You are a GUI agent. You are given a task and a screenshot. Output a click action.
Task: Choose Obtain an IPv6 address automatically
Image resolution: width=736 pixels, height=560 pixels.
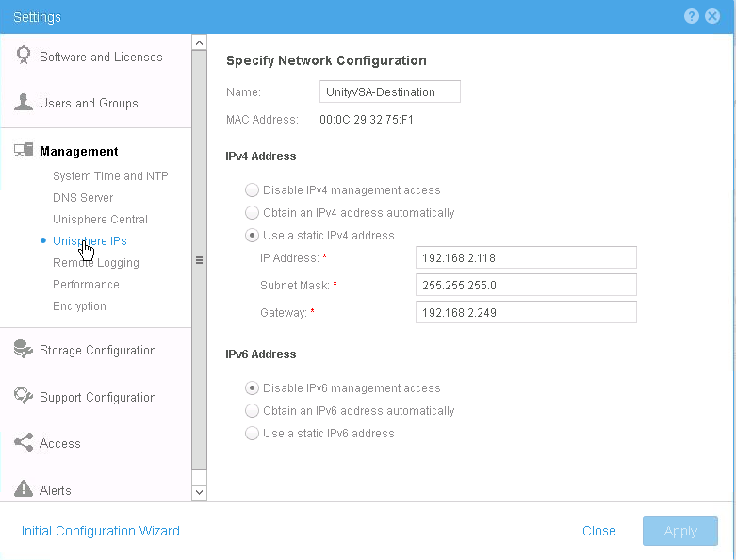253,411
